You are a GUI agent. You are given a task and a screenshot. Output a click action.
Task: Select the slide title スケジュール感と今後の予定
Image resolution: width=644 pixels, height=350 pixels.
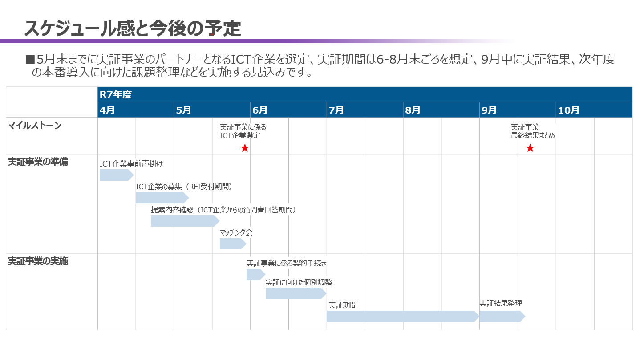133,28
